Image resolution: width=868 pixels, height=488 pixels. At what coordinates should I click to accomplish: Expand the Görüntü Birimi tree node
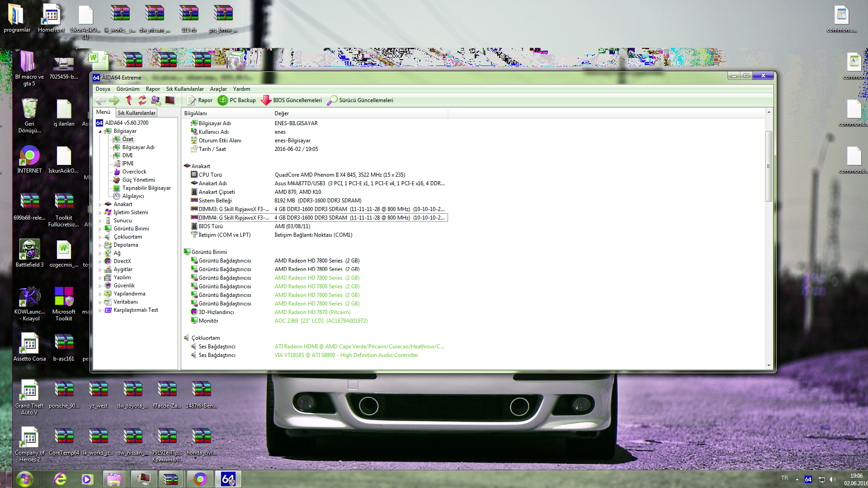[x=100, y=229]
